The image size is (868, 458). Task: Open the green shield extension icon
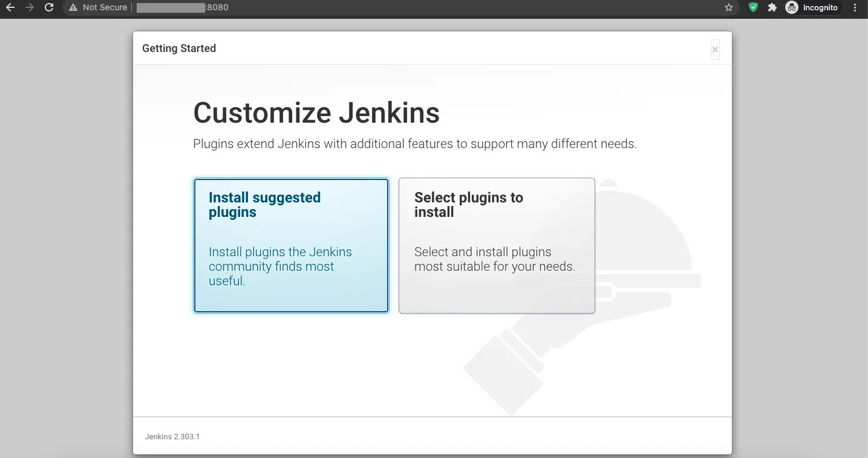753,7
